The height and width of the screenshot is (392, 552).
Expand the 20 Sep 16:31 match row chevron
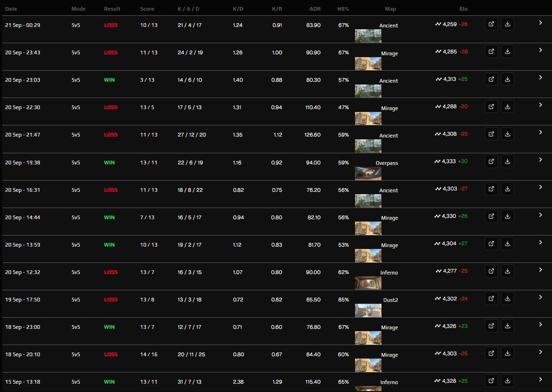click(540, 188)
